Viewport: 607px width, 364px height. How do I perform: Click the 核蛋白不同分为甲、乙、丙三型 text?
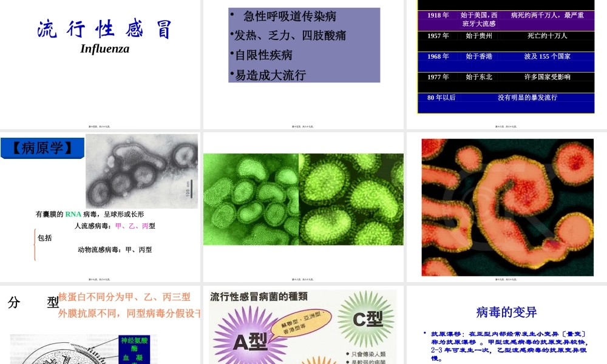[x=124, y=297]
